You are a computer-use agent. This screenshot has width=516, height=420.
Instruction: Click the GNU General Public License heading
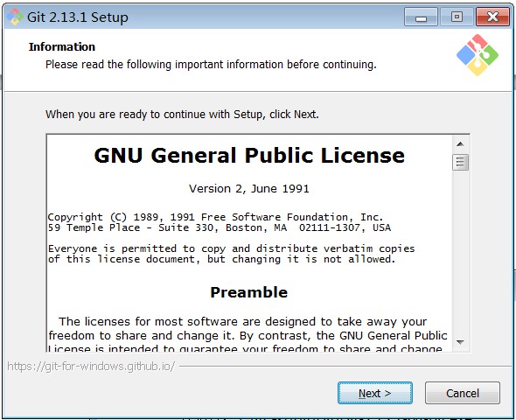point(249,156)
